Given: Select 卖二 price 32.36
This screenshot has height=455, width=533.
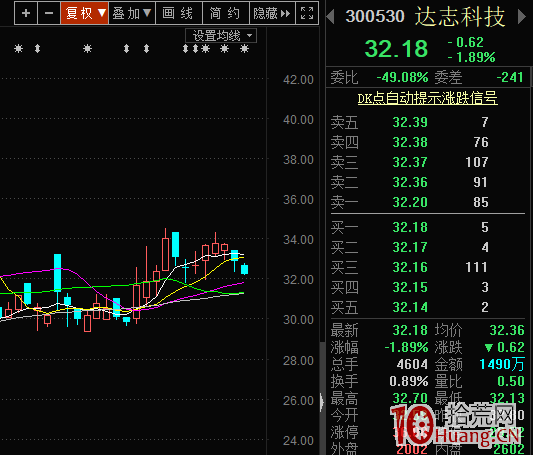Looking at the screenshot, I should click(x=410, y=182).
